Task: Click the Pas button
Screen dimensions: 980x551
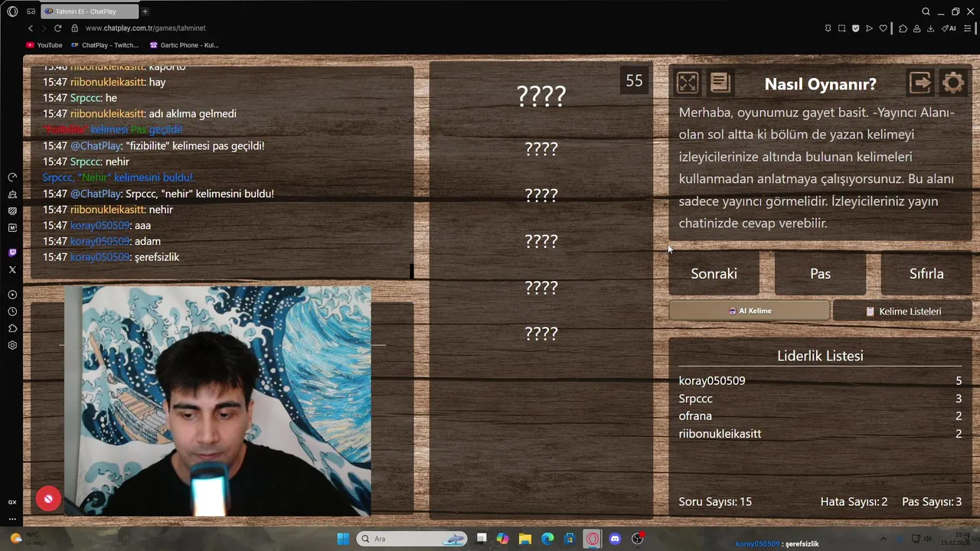Action: [x=820, y=273]
